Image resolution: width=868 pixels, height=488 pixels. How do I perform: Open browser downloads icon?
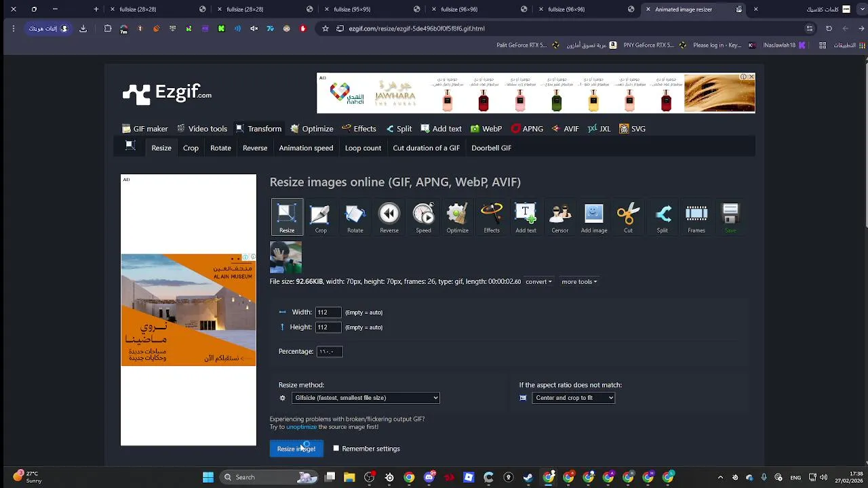click(x=83, y=28)
